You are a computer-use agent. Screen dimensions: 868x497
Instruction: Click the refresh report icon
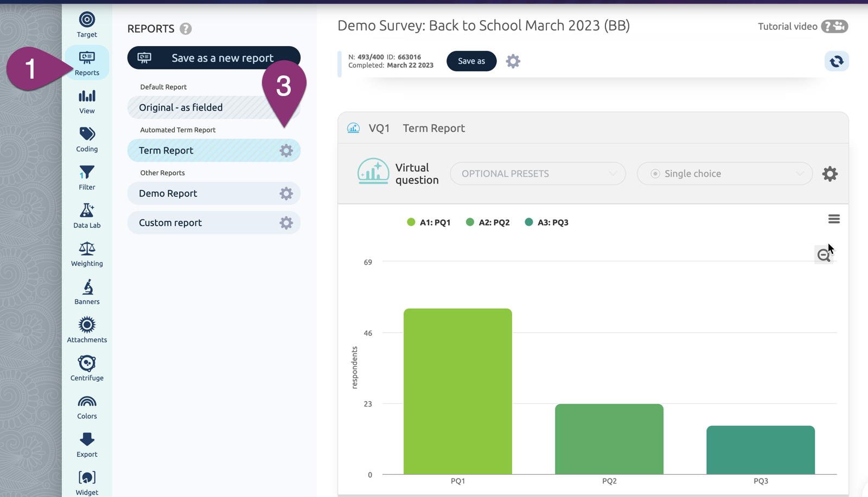(836, 61)
